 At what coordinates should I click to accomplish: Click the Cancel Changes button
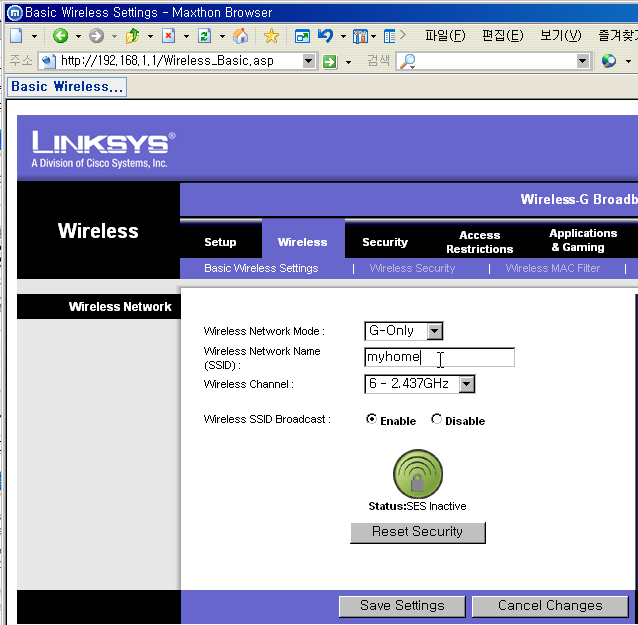click(550, 606)
